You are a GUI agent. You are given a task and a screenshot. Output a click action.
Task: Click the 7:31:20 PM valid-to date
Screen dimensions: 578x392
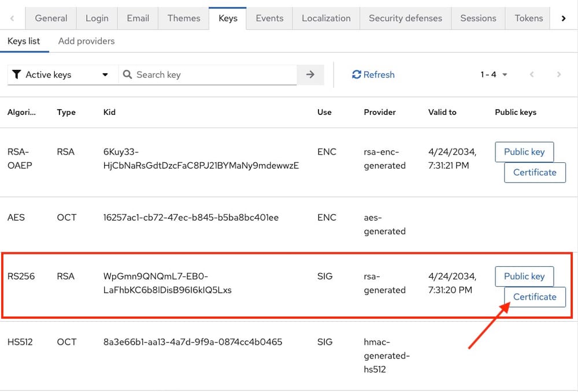450,290
